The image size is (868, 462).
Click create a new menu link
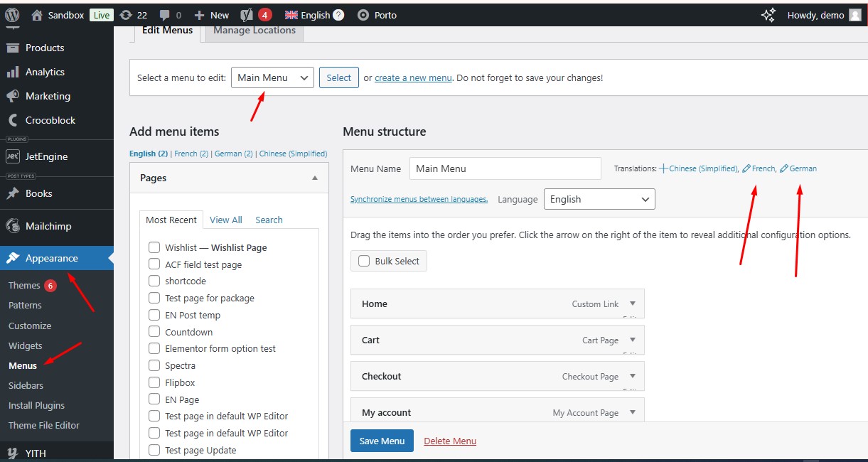413,77
